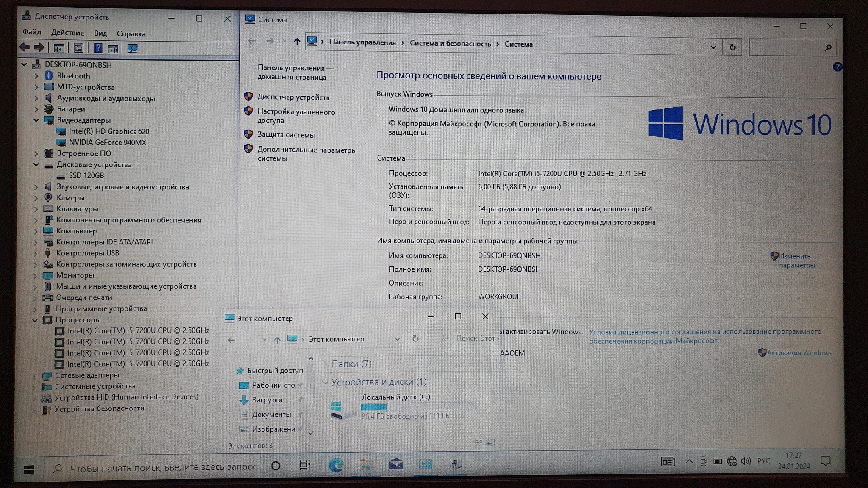Open the Mail app on the taskbar

[x=396, y=464]
